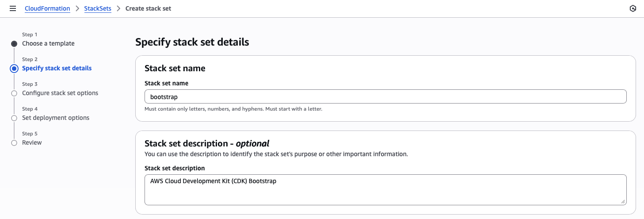Click the Step 1 completed circle indicator

tap(14, 44)
